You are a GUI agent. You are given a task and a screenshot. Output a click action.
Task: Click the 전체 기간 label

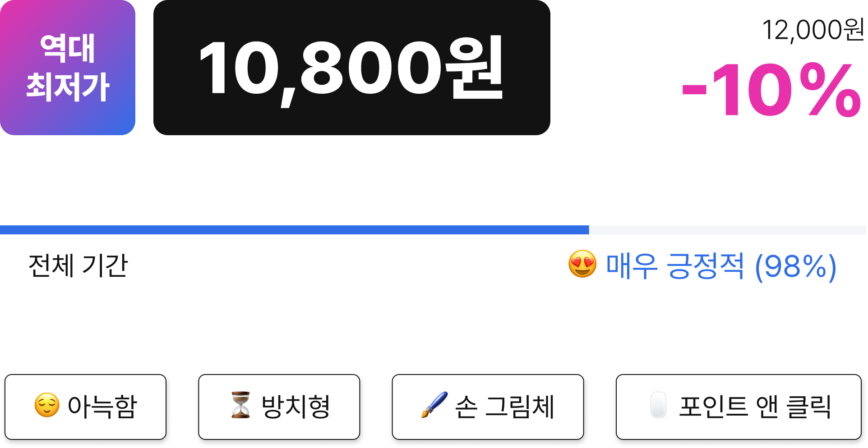[x=78, y=265]
